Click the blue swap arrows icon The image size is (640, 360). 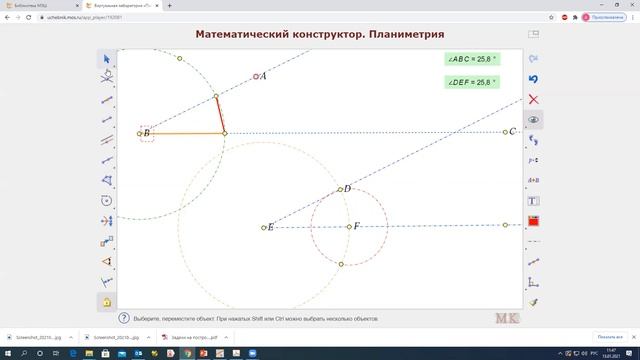pos(533,140)
